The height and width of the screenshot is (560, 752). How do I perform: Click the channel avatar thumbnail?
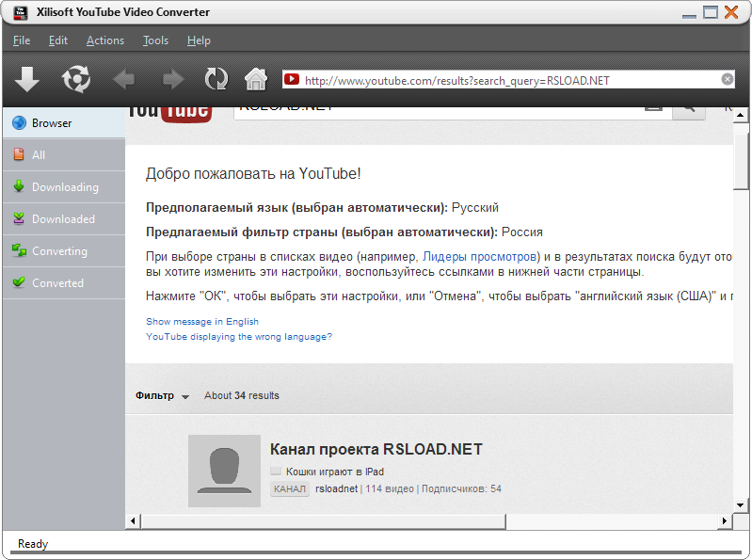pyautogui.click(x=224, y=471)
